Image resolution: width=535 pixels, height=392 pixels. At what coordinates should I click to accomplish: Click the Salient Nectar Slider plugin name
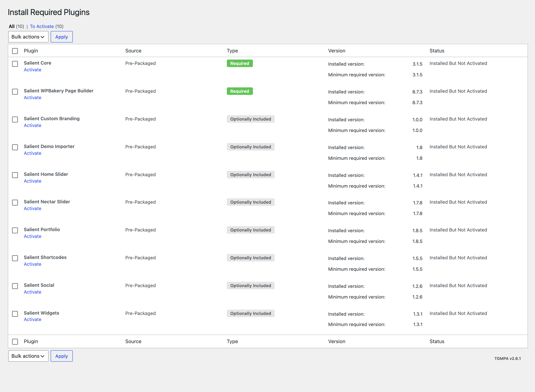click(47, 202)
